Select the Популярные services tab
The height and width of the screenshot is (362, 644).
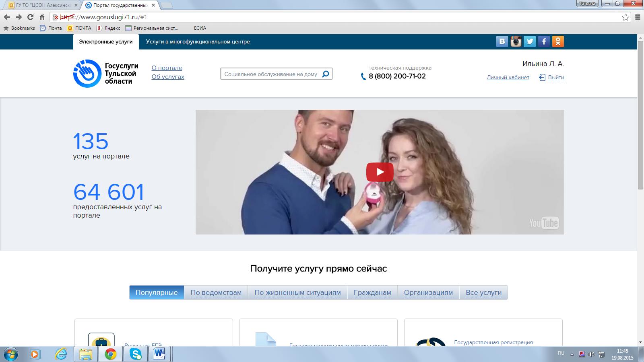pyautogui.click(x=157, y=292)
